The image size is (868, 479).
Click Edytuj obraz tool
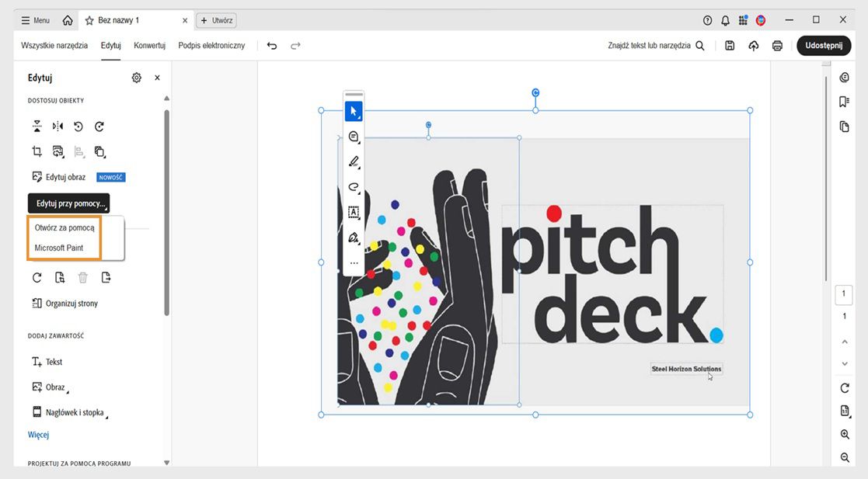[x=59, y=177]
